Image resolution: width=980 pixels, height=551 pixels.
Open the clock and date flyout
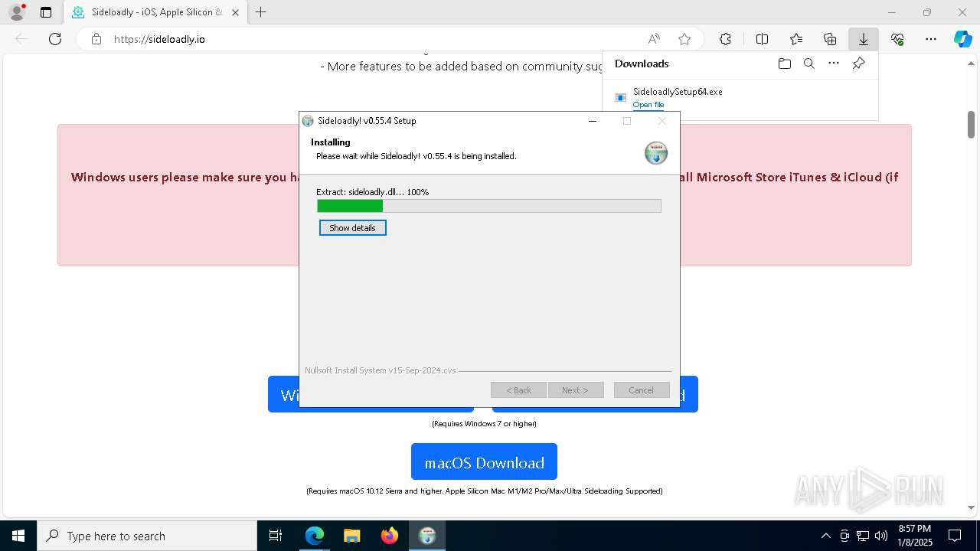point(914,536)
